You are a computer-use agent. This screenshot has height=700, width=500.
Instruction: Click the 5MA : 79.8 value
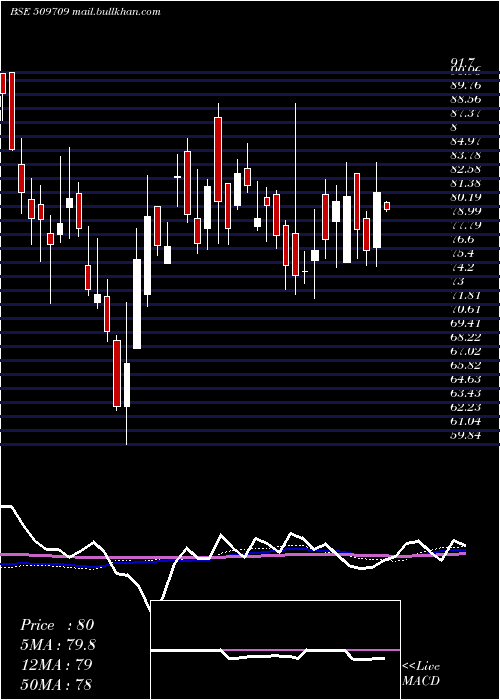click(x=58, y=645)
